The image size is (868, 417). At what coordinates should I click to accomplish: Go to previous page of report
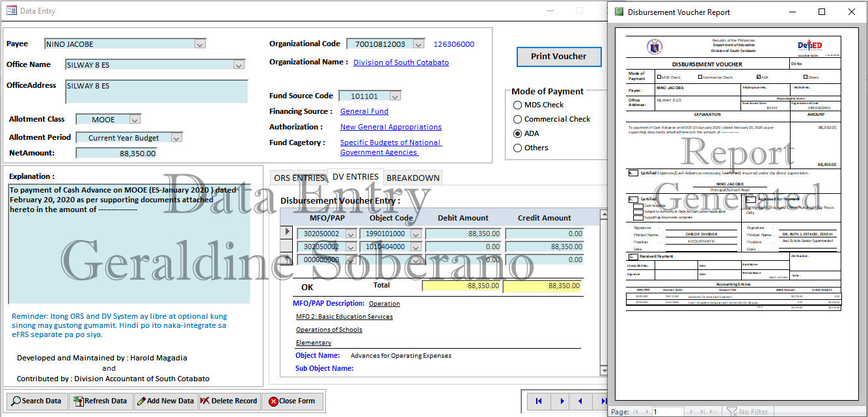646,412
